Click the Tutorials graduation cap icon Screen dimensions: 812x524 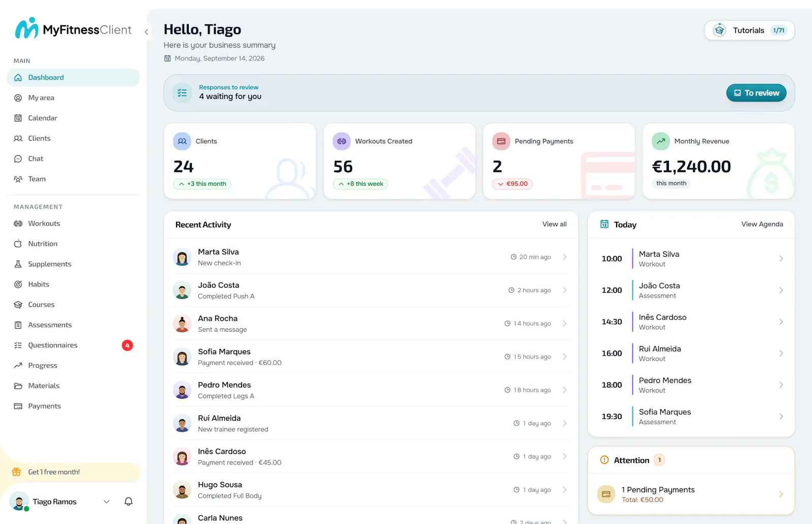pos(719,30)
